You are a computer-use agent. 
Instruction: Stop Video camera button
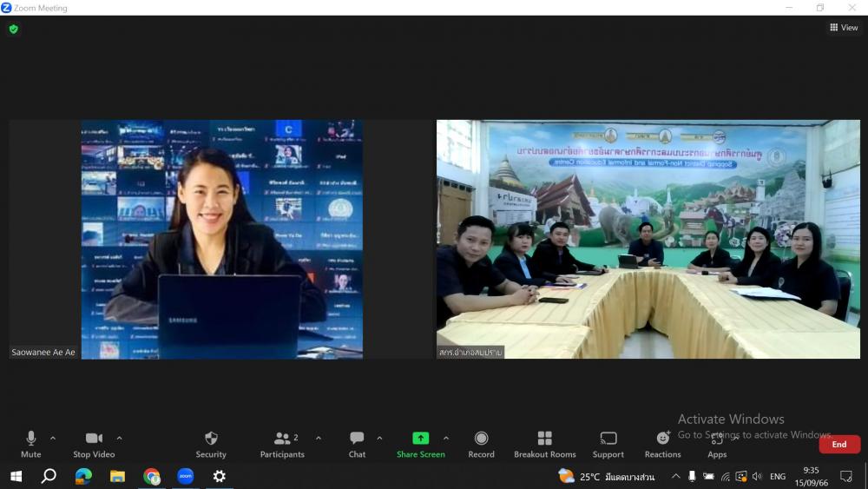(94, 445)
